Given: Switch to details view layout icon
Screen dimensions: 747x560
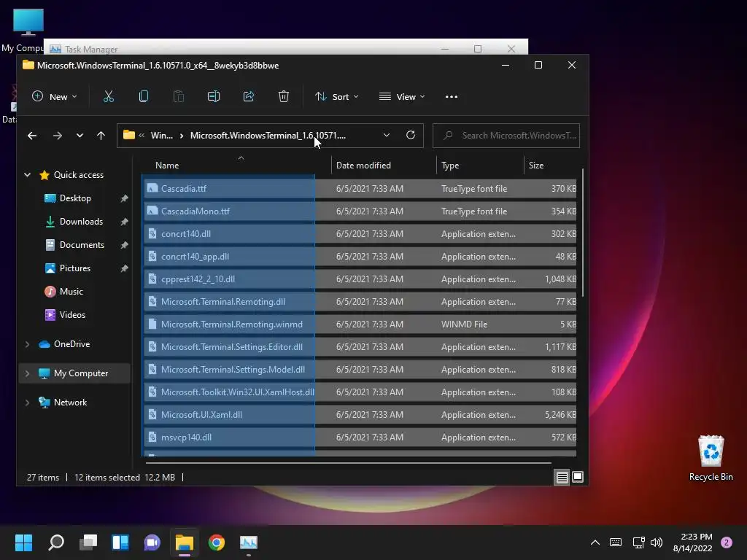Looking at the screenshot, I should [x=562, y=477].
